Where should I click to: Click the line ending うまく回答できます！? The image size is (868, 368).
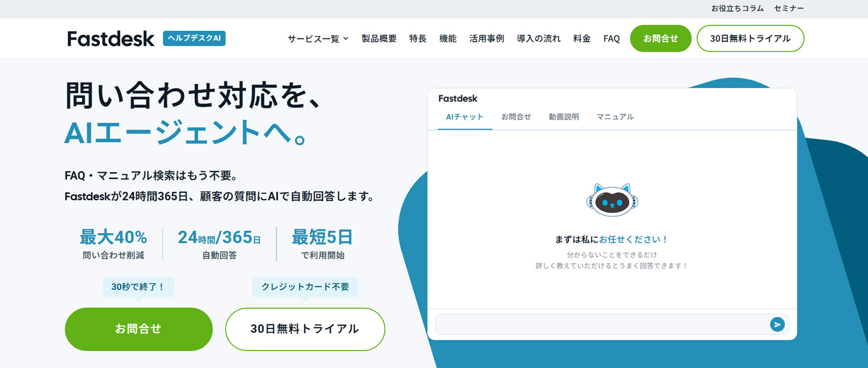612,266
